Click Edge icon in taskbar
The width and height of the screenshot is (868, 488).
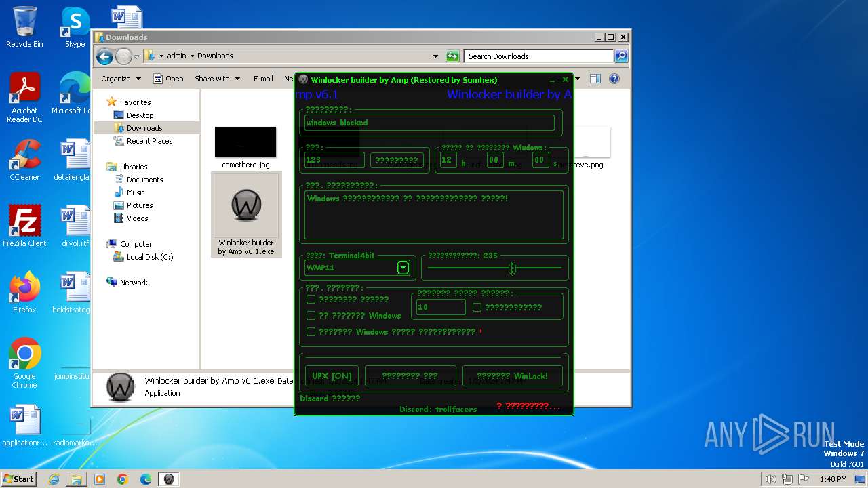146,479
